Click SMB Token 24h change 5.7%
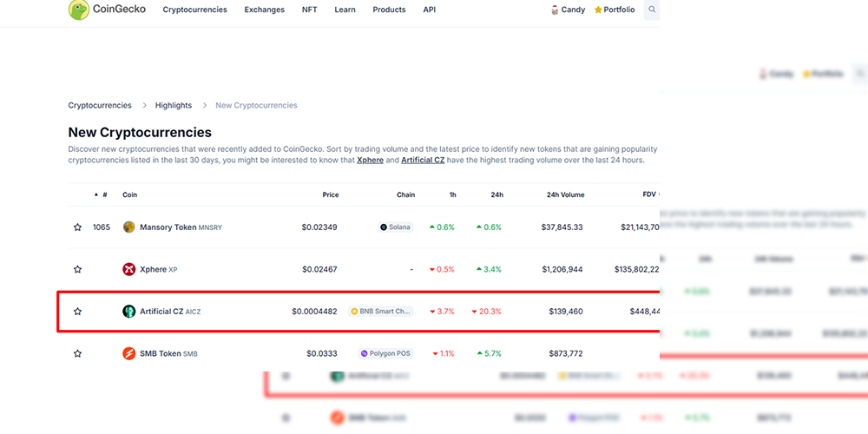The width and height of the screenshot is (868, 434). click(x=489, y=354)
